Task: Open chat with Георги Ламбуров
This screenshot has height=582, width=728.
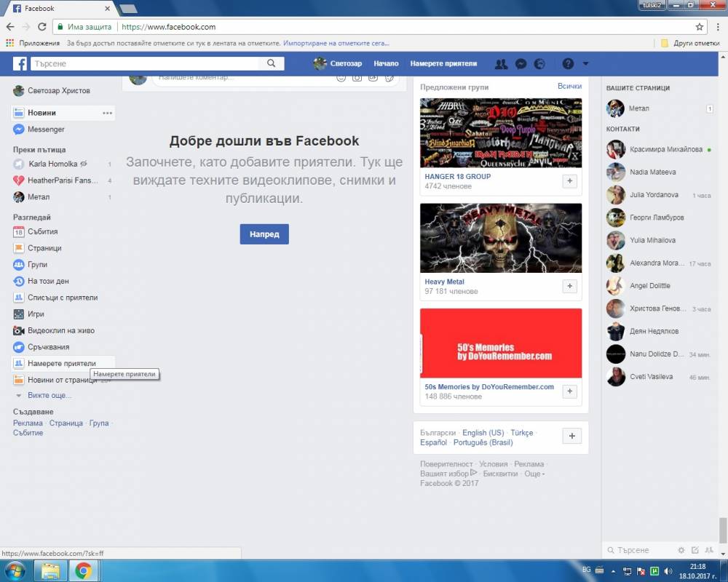Action: pos(660,218)
